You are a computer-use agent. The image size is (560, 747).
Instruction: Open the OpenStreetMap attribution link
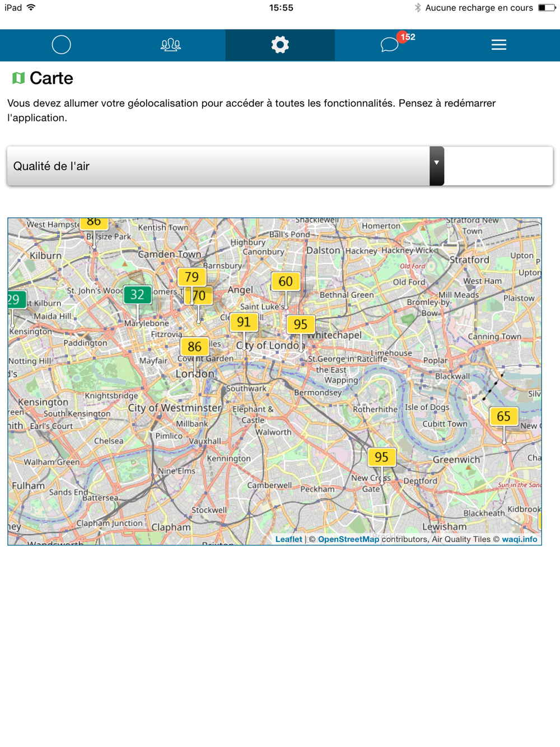click(x=348, y=539)
